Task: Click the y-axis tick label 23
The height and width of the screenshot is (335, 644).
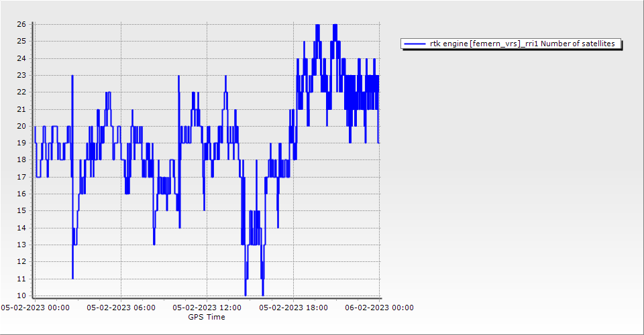Action: click(x=21, y=75)
